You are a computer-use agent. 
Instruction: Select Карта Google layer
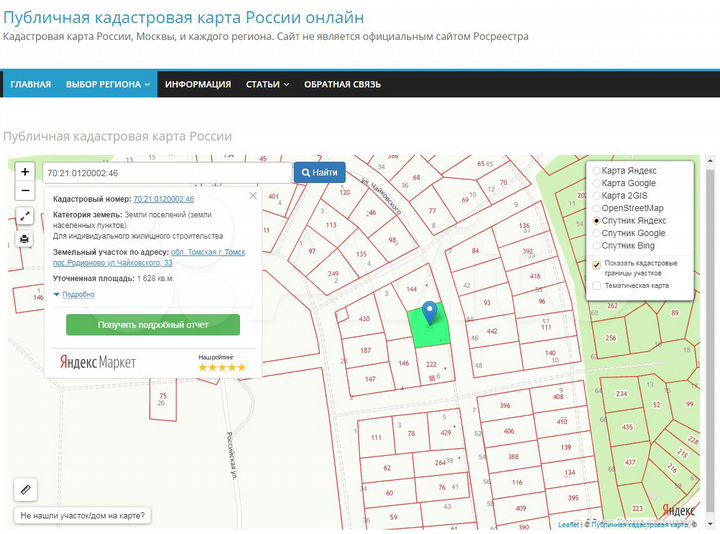596,183
